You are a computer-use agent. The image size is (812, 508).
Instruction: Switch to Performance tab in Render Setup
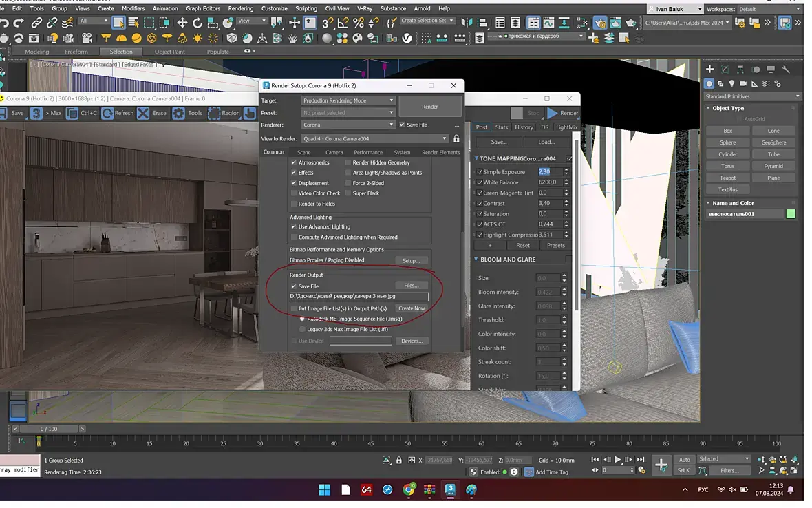pos(368,153)
